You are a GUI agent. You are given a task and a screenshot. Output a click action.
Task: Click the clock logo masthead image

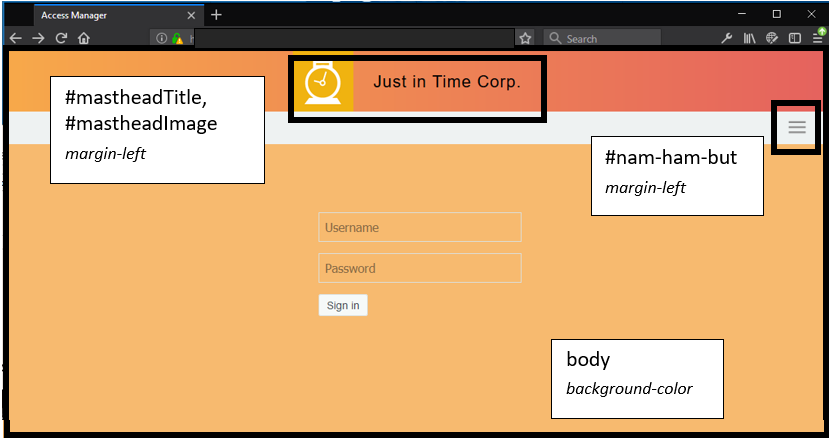323,82
